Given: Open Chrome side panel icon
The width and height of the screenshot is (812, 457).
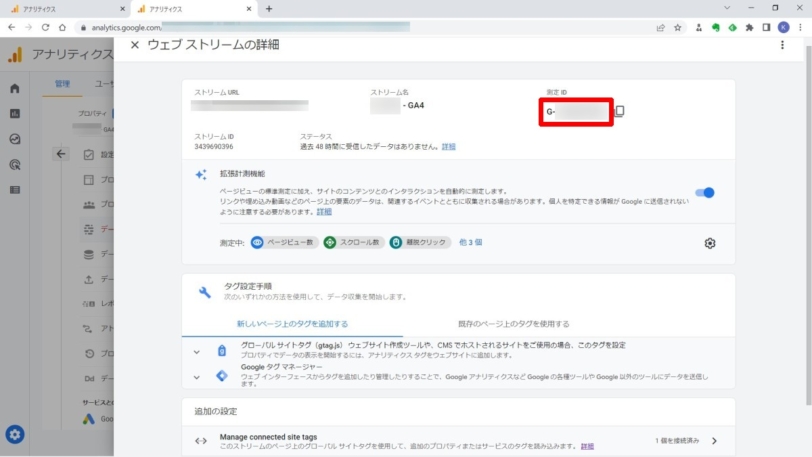Looking at the screenshot, I should click(766, 27).
